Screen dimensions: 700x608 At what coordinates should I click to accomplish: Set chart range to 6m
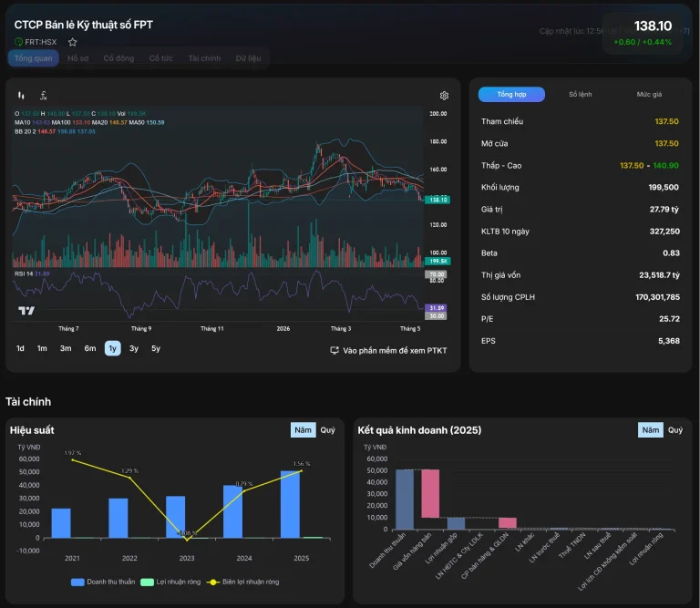[x=90, y=348]
